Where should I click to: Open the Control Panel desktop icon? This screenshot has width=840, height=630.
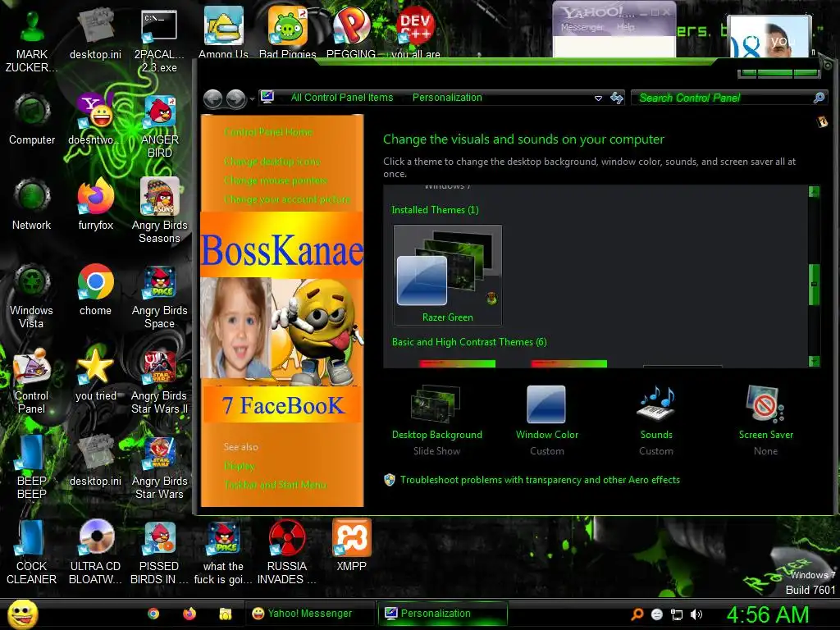[32, 381]
